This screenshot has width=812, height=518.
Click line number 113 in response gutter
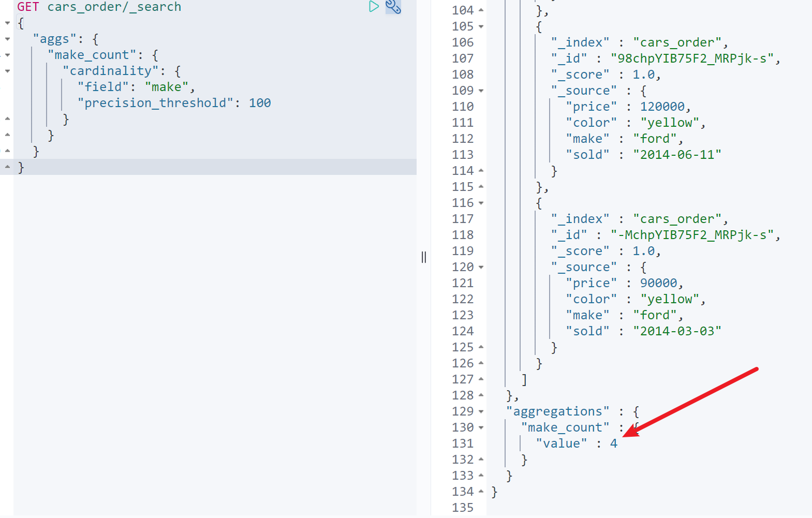(x=463, y=155)
